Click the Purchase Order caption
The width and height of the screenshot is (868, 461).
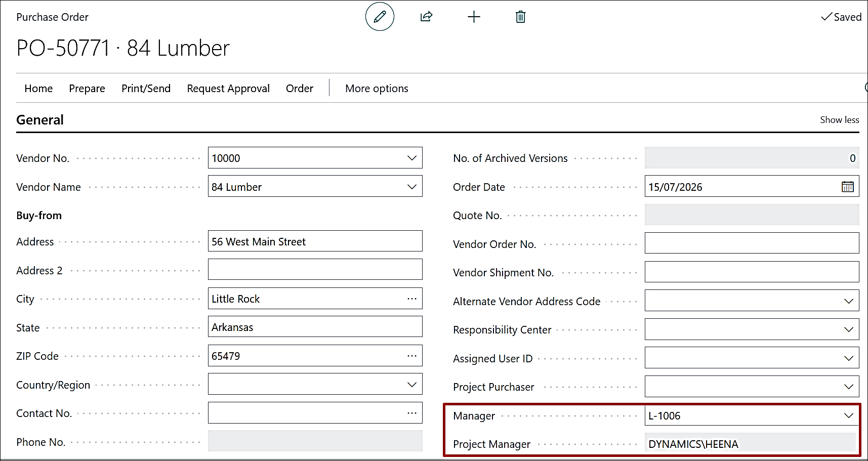52,17
